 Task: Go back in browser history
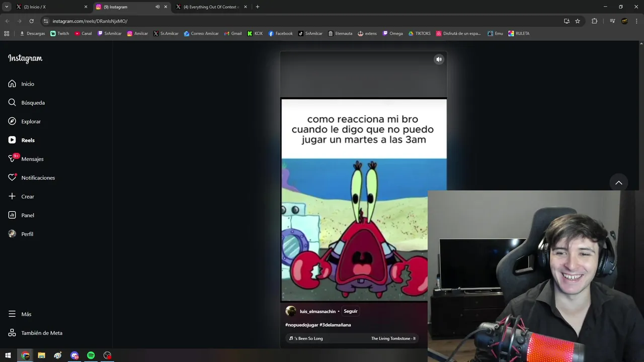coord(7,21)
